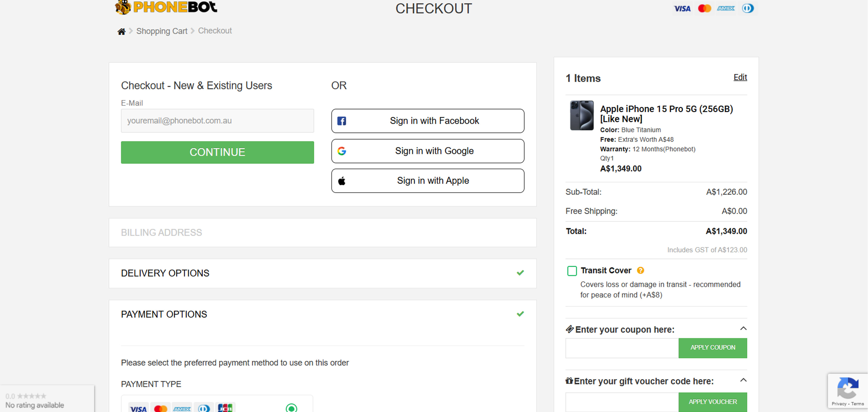Open reCAPTCHA Terms link

pyautogui.click(x=857, y=404)
